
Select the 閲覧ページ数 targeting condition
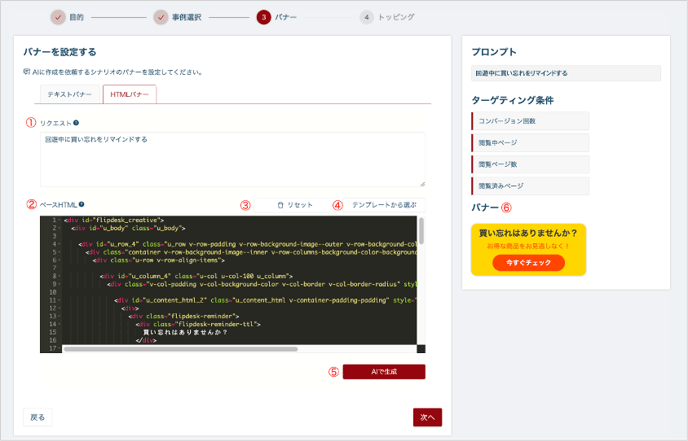pos(530,164)
